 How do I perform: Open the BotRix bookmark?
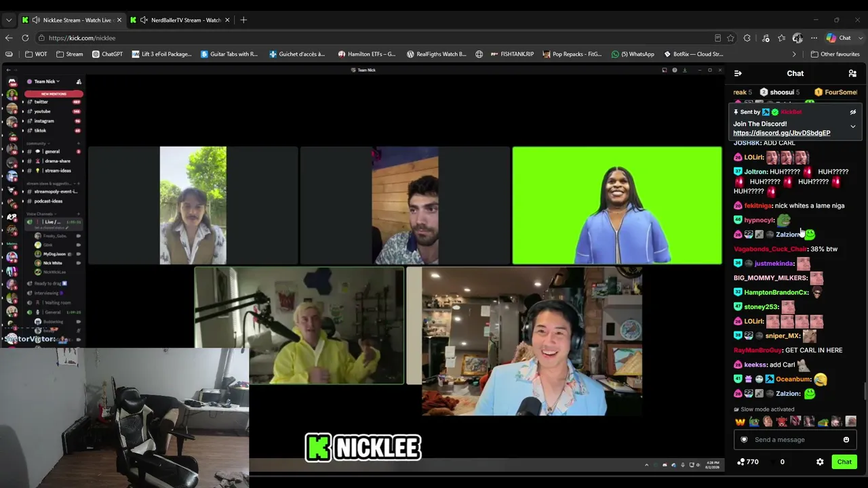(693, 54)
